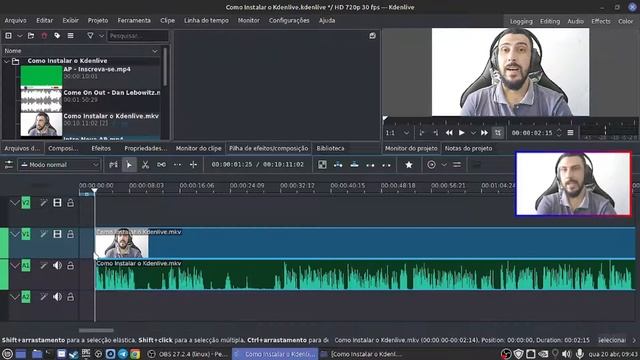Click the timeline ruler at 00:00:24:09

247,186
